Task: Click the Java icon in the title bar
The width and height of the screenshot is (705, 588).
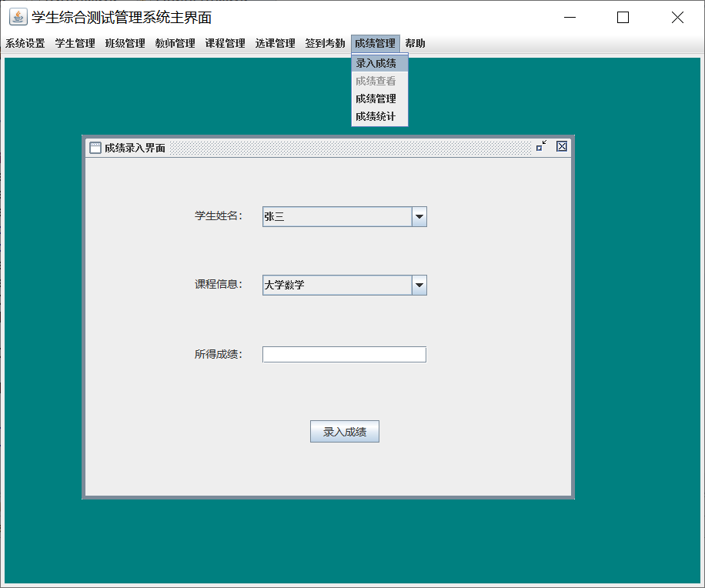Action: 18,17
